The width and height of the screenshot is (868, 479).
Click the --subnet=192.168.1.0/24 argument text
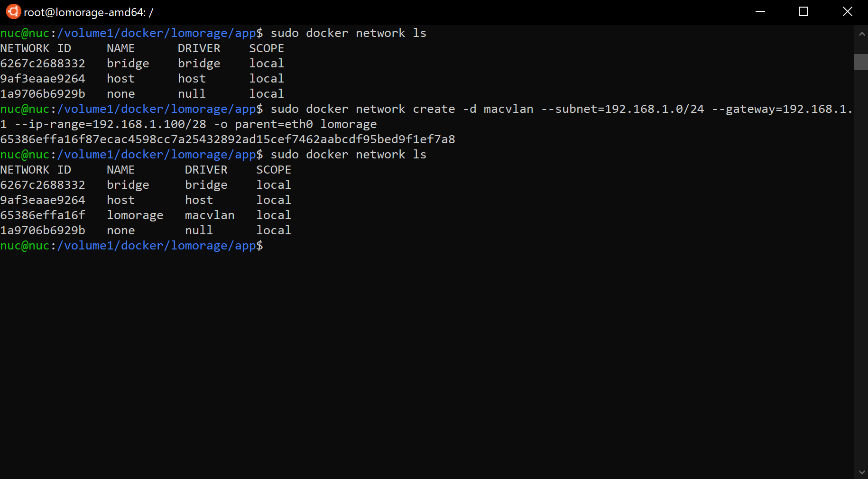point(623,109)
